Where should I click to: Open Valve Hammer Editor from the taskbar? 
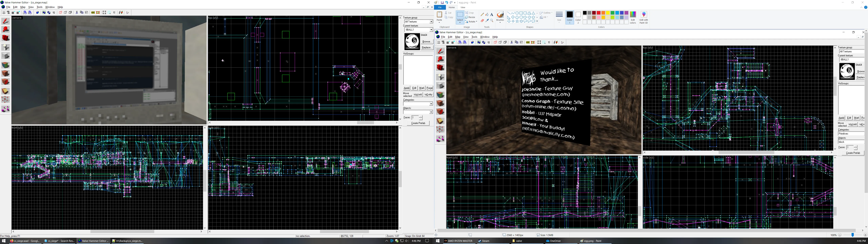tap(94, 241)
